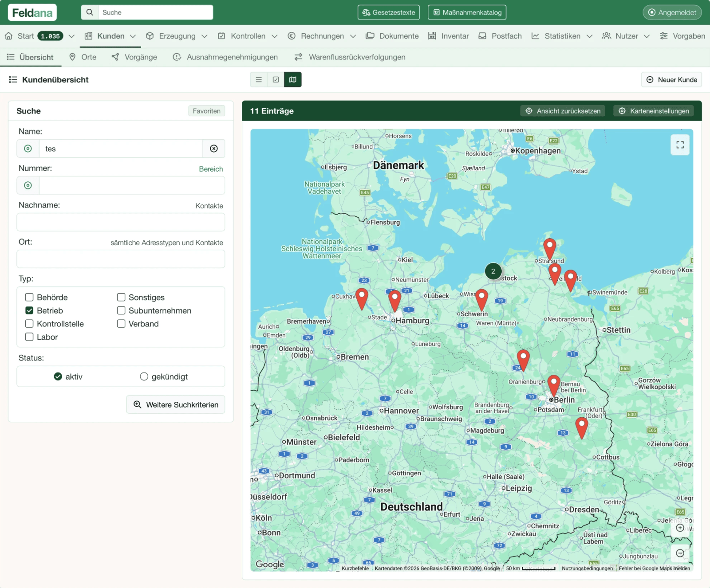Clear the Name field with X icon
This screenshot has width=710, height=588.
214,149
